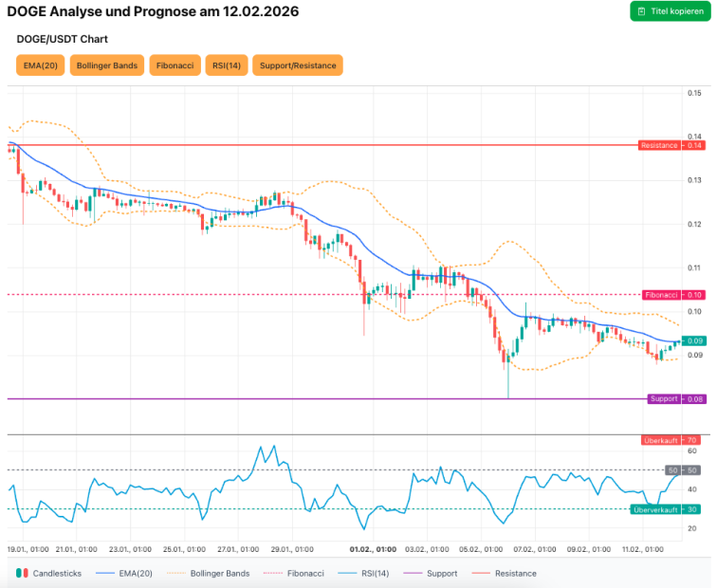
Task: Click the bold 01.02., 01:00 date marker
Action: click(x=373, y=549)
